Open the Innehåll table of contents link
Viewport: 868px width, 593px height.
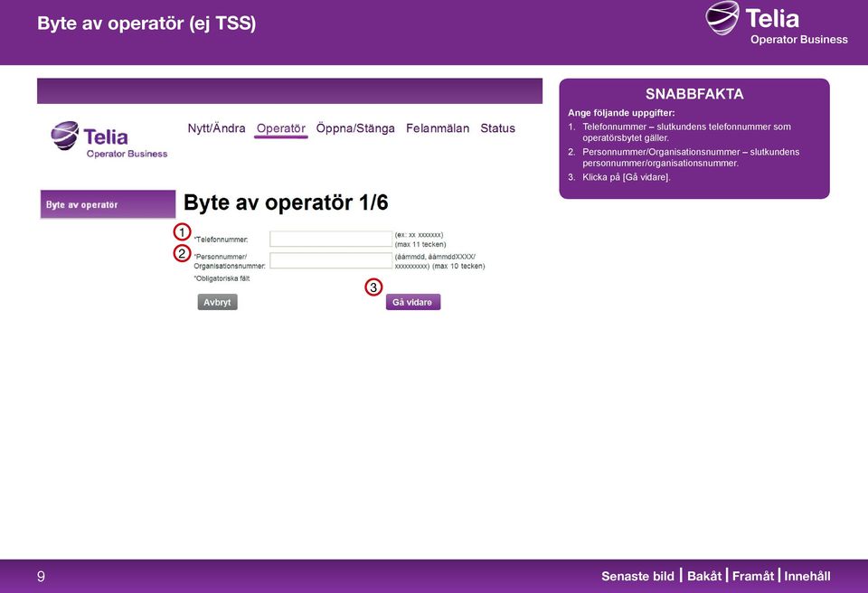click(x=807, y=576)
